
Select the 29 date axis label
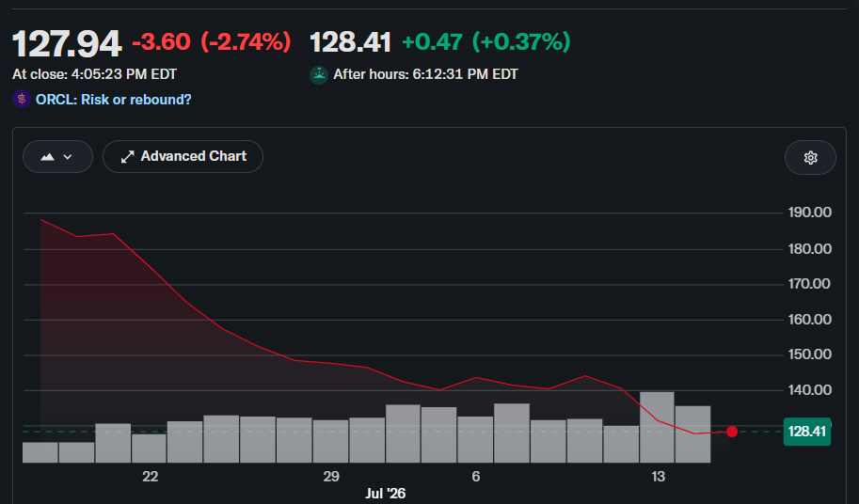[x=331, y=477]
